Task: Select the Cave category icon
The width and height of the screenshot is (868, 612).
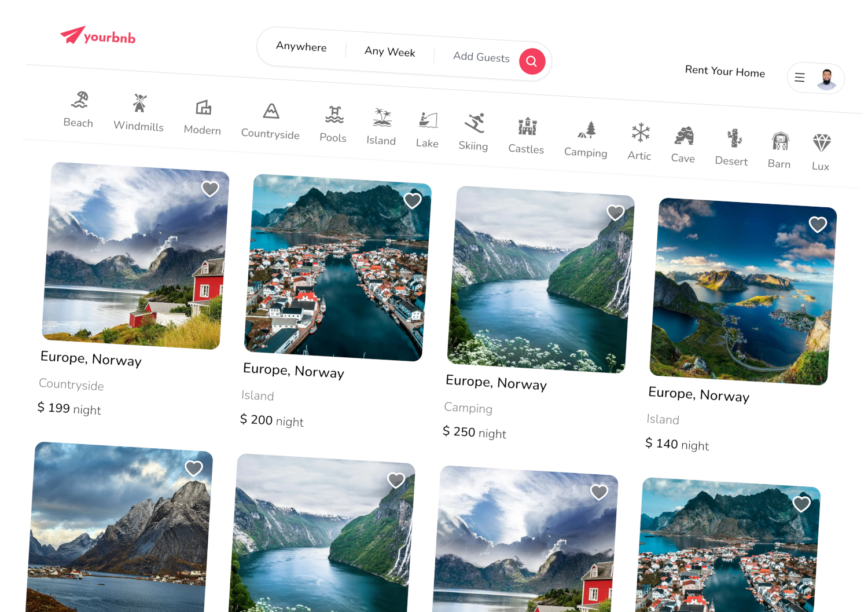Action: click(x=684, y=135)
